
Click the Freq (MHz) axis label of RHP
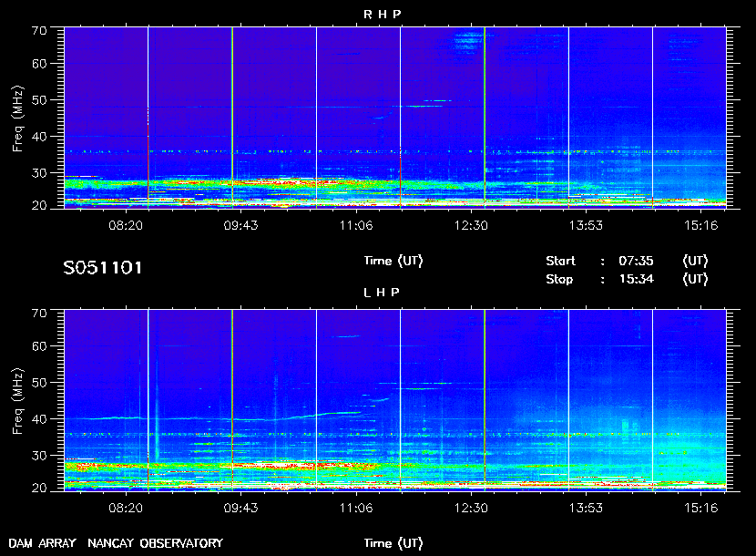17,119
